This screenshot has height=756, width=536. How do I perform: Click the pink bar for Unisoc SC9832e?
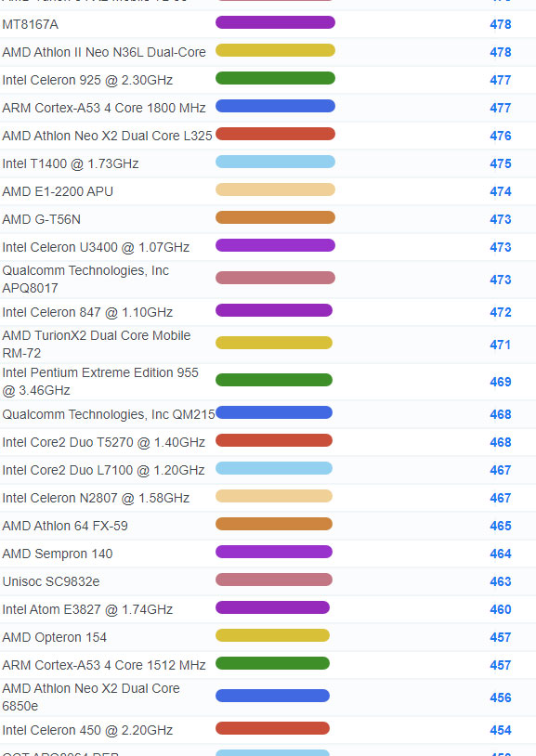(x=273, y=580)
